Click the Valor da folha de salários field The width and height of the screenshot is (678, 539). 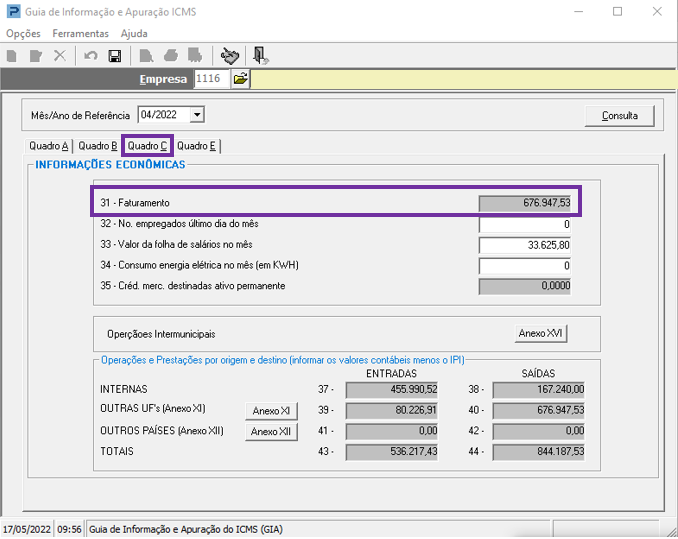coord(525,245)
